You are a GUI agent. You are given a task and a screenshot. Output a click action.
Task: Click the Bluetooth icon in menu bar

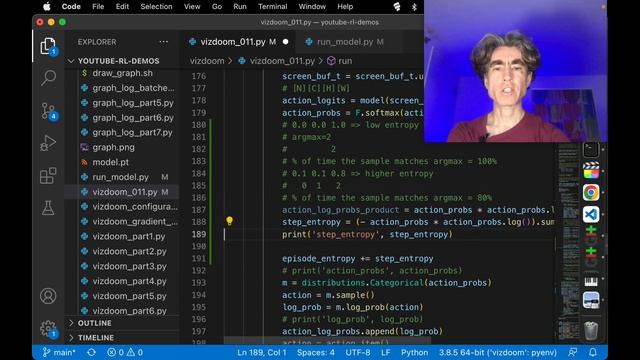(x=414, y=7)
